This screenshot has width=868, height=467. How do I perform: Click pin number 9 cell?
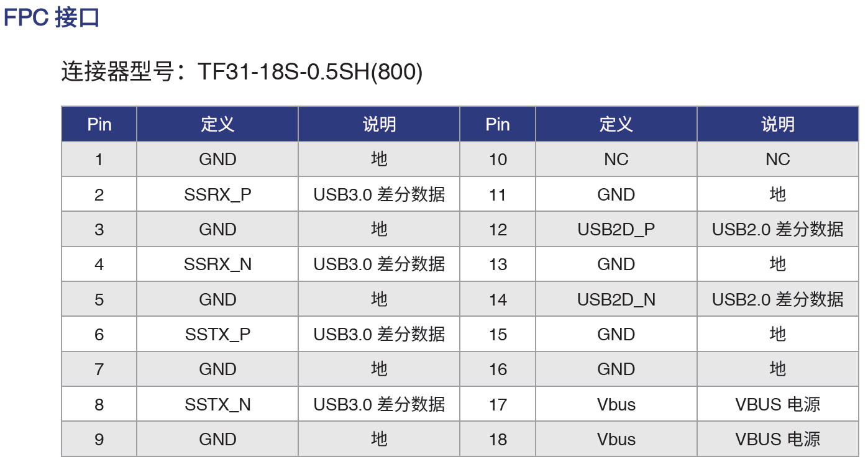click(99, 440)
